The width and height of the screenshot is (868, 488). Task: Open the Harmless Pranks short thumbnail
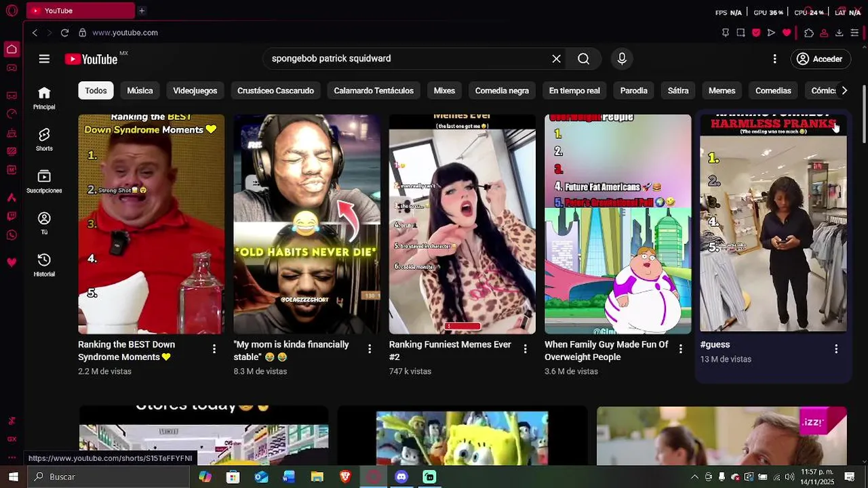click(773, 224)
